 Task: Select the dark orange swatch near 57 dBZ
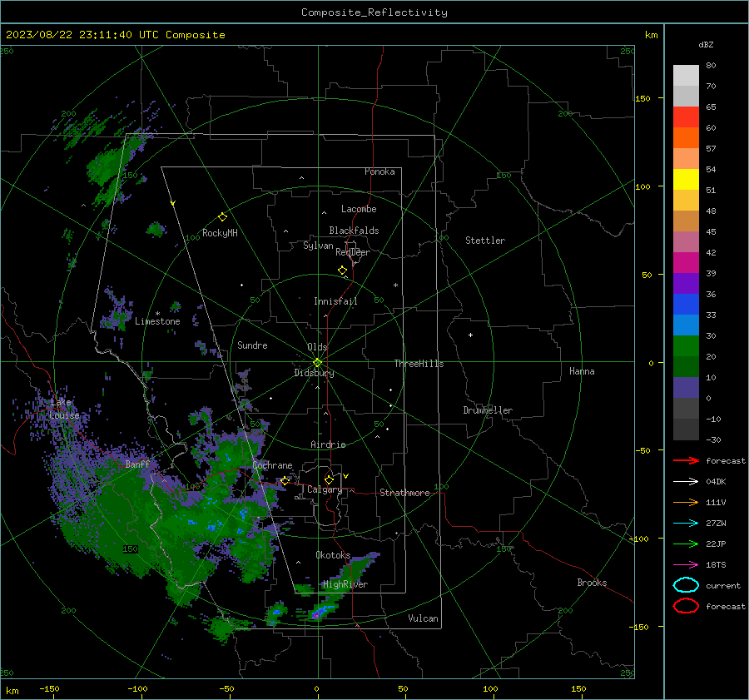tap(686, 138)
